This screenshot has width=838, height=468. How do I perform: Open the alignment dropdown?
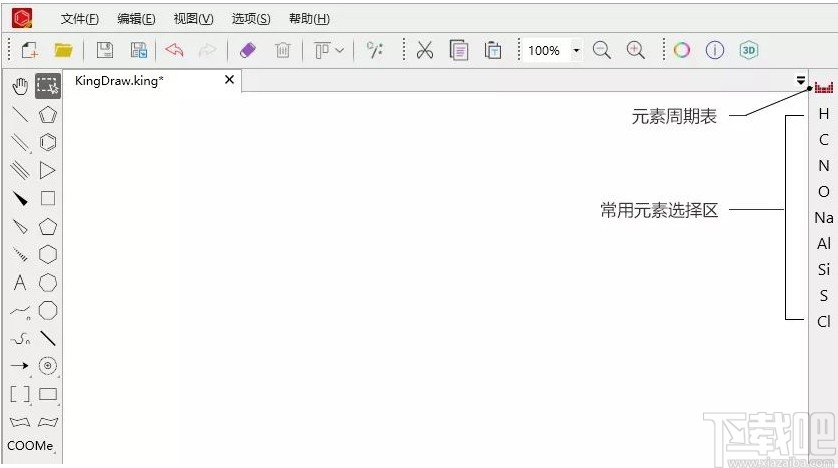pos(329,50)
